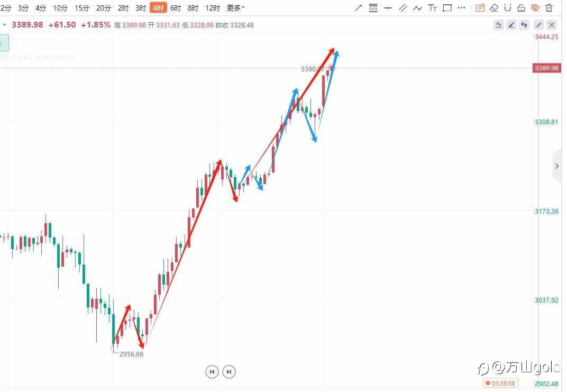Click the y-axis label 3173.36
Viewport: 567px width, 392px height.
point(546,211)
